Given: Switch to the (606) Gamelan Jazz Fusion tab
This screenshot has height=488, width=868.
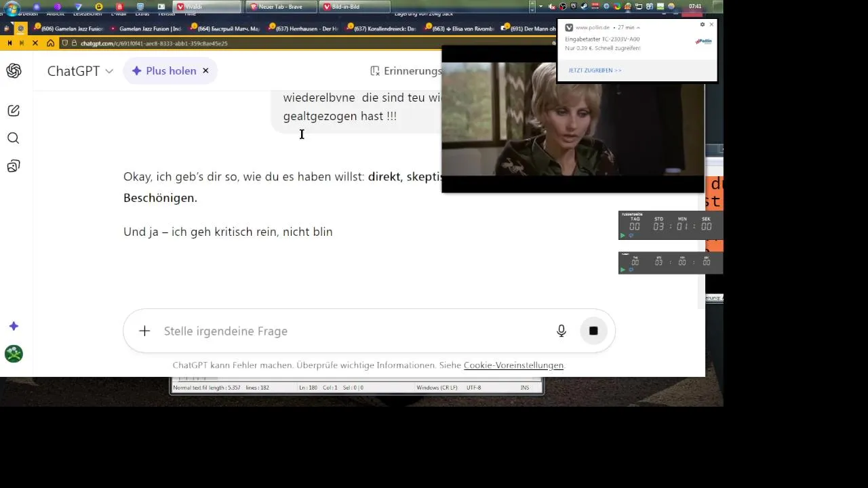Looking at the screenshot, I should (x=68, y=28).
